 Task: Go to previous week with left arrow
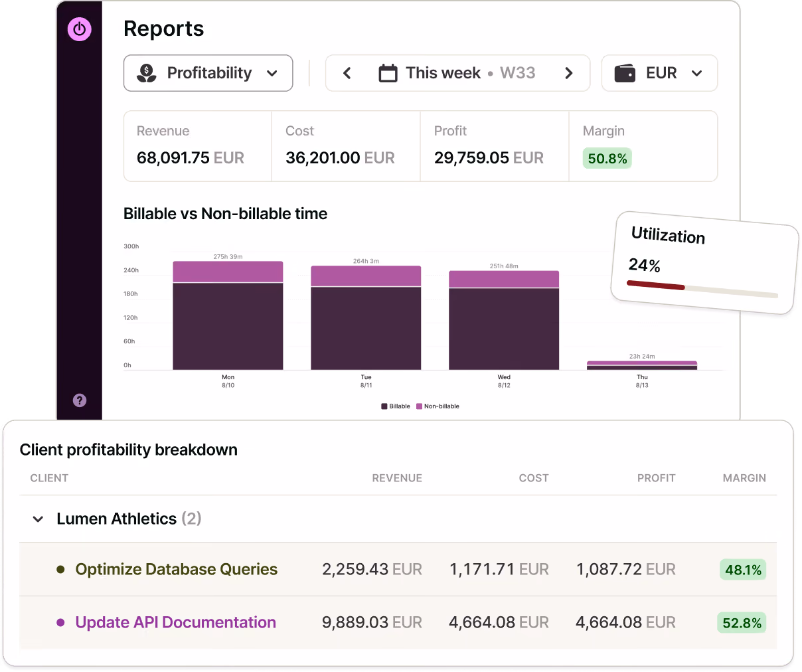click(x=347, y=73)
